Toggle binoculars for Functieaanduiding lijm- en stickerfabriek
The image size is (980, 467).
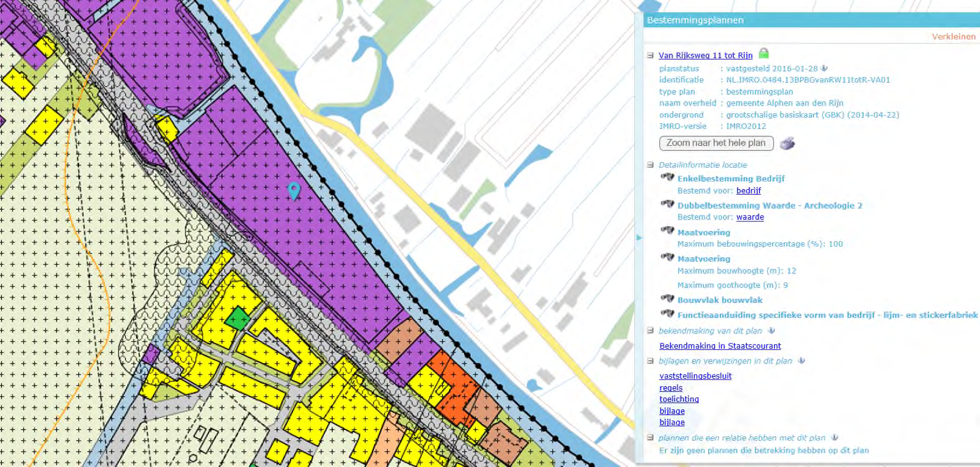click(668, 314)
